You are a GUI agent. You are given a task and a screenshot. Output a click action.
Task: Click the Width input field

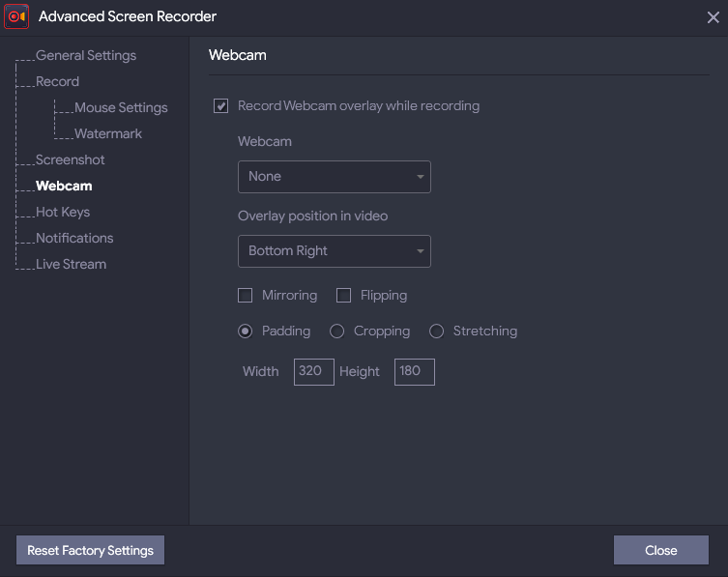(x=314, y=372)
